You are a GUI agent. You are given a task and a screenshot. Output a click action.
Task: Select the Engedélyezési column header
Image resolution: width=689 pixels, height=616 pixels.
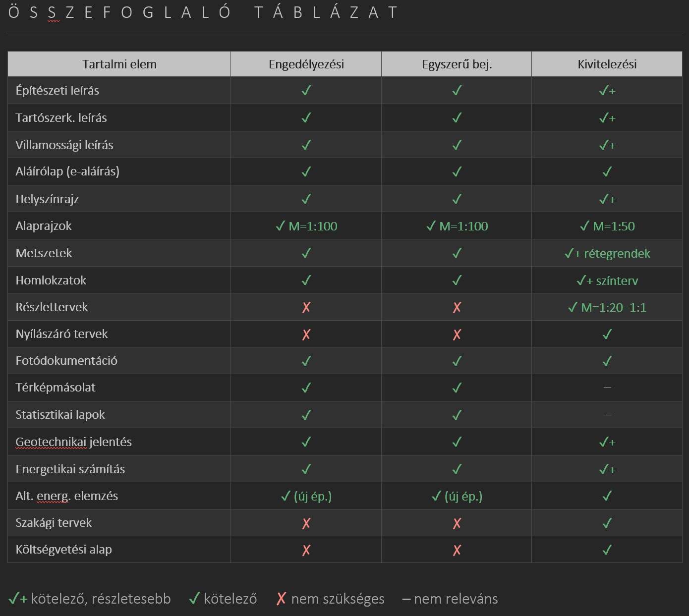click(x=306, y=64)
